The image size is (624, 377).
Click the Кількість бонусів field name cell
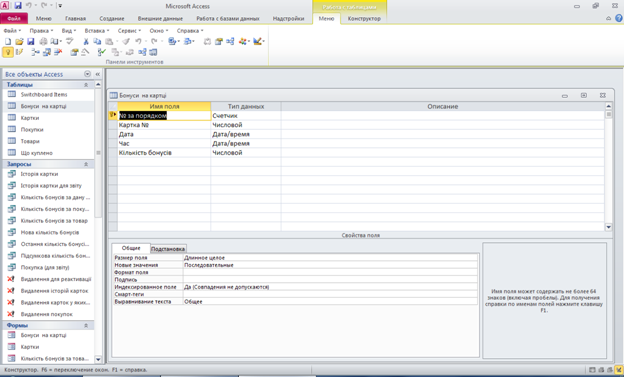[164, 153]
